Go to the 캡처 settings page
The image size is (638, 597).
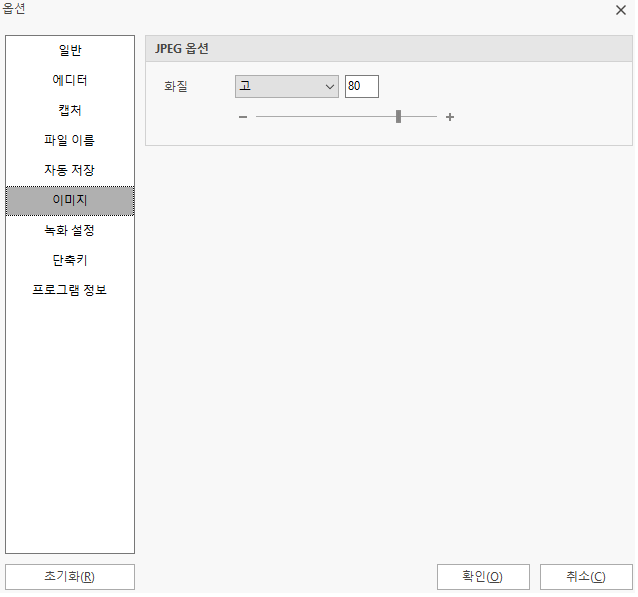(x=70, y=110)
